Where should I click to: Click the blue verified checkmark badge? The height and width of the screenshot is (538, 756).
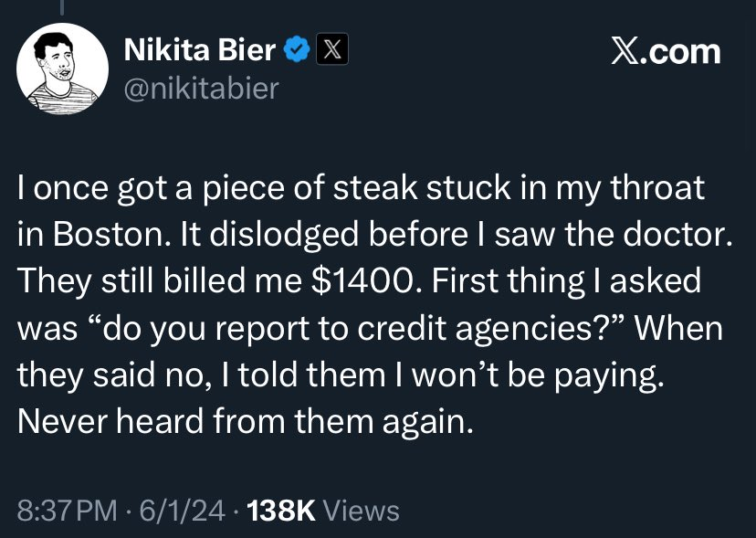[x=296, y=50]
